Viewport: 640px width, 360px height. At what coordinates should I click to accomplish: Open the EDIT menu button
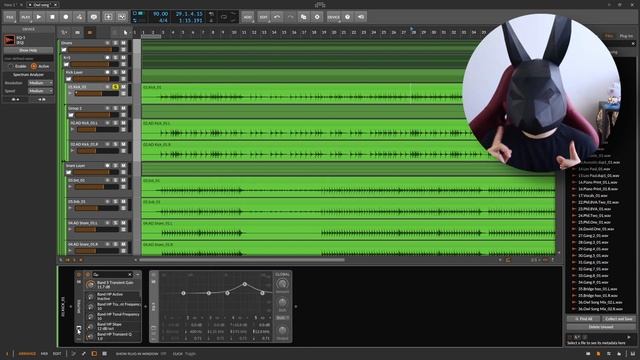(264, 17)
